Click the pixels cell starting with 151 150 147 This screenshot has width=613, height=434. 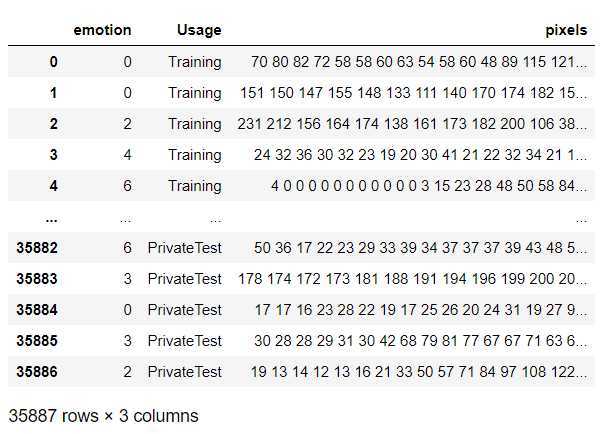tap(413, 93)
